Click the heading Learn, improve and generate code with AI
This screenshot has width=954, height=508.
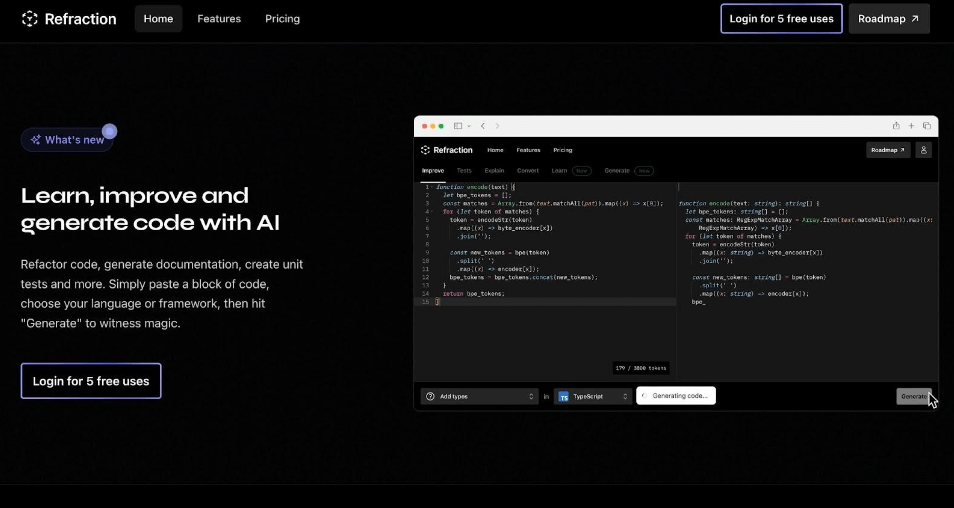150,209
